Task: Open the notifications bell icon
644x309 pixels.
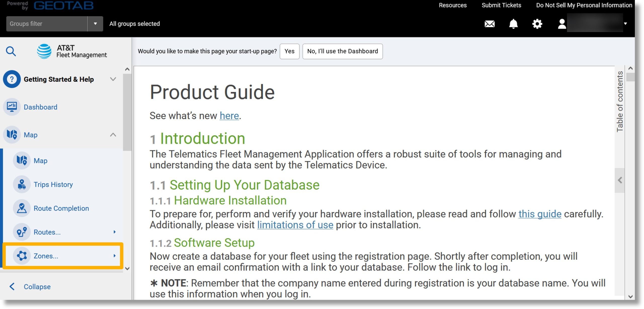Action: [513, 24]
